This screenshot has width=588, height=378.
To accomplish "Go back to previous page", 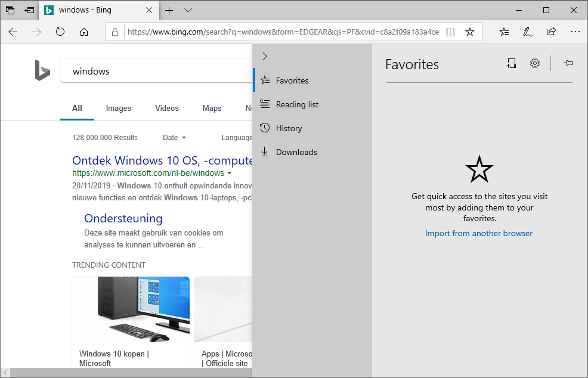I will pos(13,32).
